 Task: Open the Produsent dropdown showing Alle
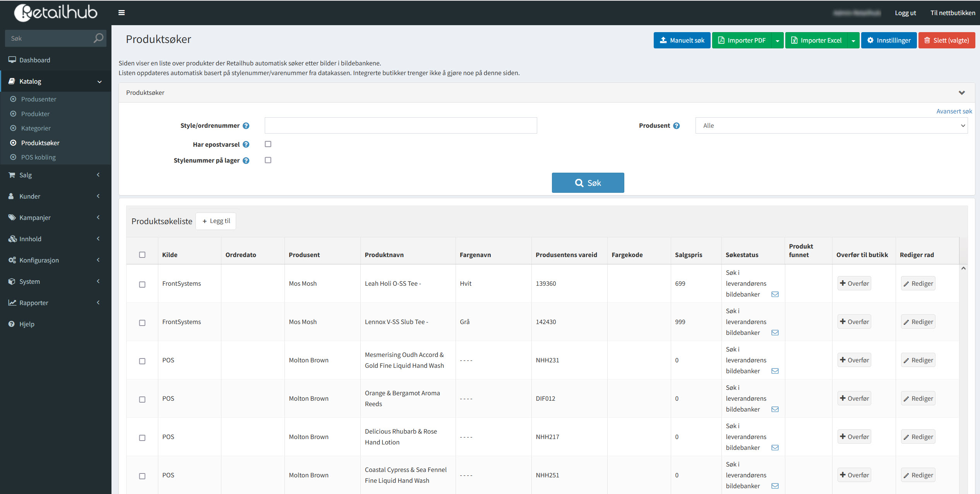click(831, 125)
